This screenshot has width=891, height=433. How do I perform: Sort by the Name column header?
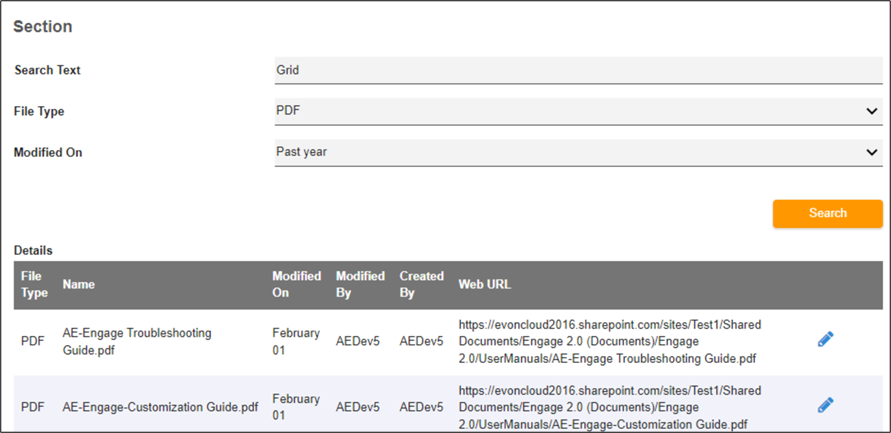point(79,284)
